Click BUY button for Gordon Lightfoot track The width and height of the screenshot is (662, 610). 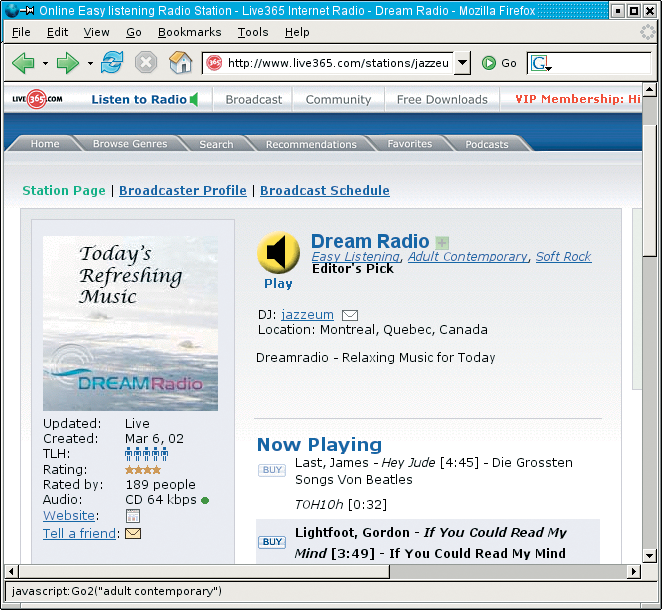[x=272, y=542]
